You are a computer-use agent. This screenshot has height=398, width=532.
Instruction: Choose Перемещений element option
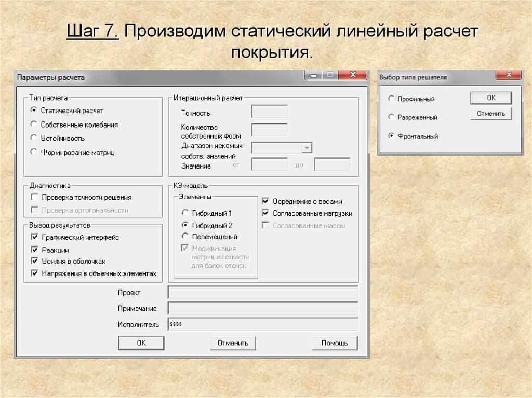click(185, 236)
